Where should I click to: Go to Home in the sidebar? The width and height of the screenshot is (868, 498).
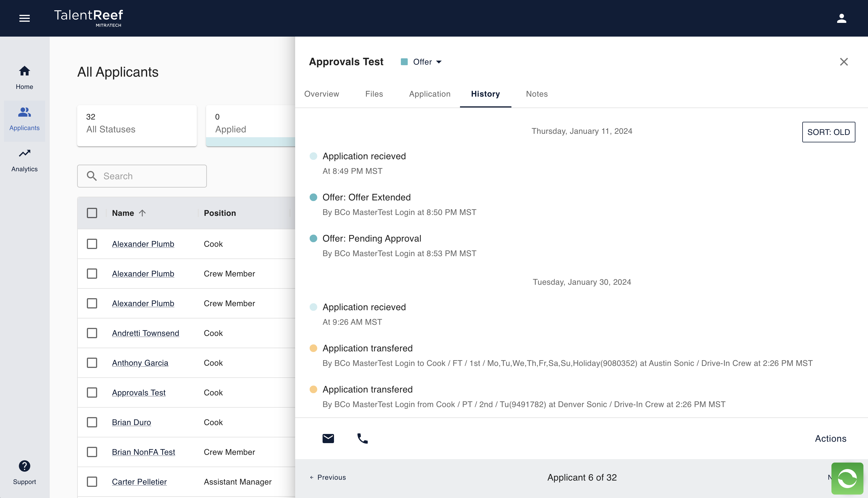tap(24, 78)
